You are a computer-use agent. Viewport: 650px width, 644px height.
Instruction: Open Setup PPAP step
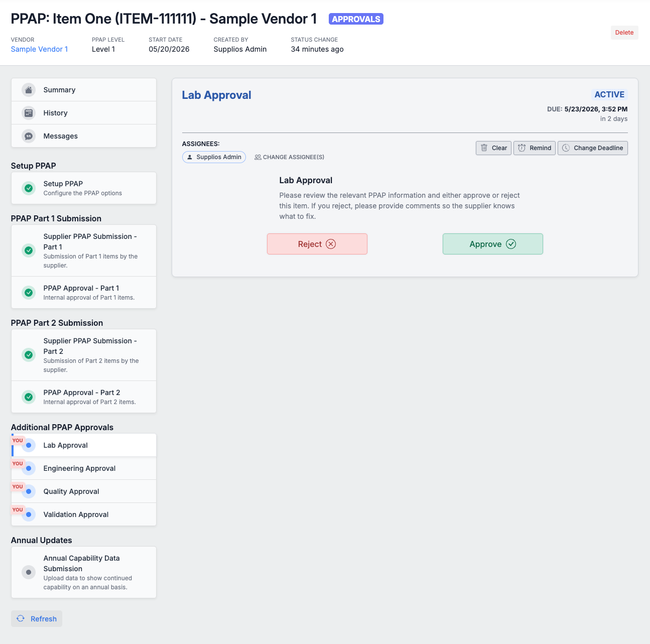[84, 188]
